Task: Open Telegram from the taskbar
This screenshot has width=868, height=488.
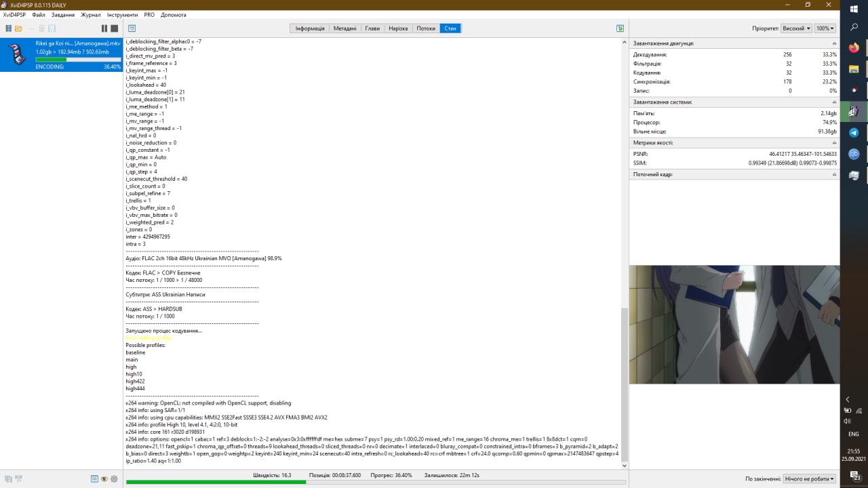Action: click(854, 133)
